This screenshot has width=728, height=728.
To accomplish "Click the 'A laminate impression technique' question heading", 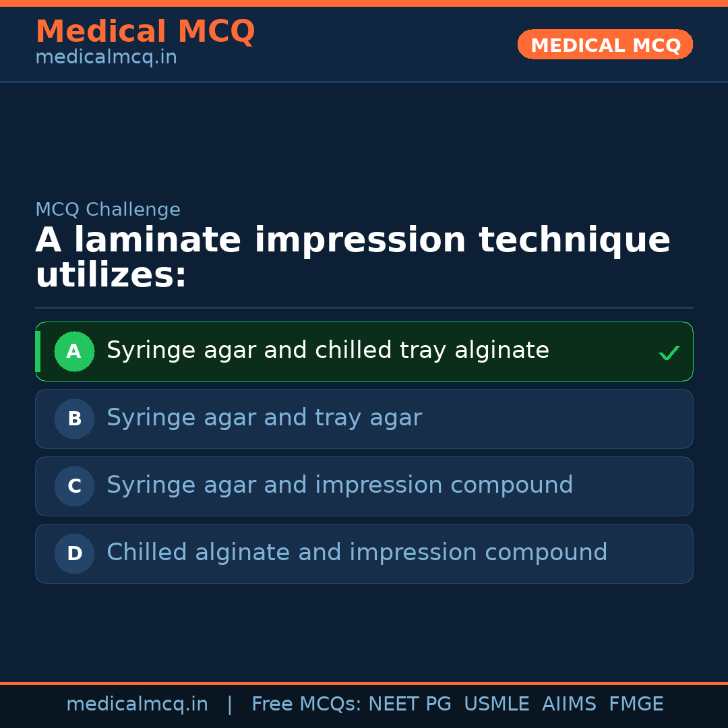I will 353,241.
